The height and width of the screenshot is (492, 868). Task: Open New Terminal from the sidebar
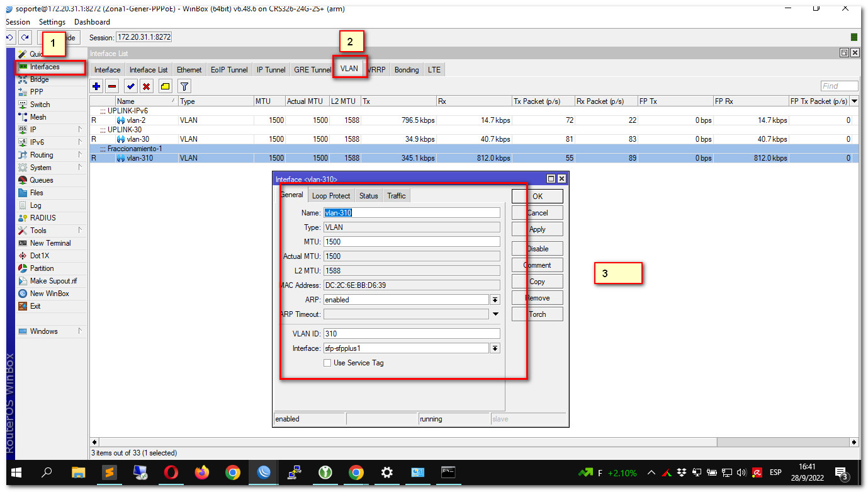point(50,243)
